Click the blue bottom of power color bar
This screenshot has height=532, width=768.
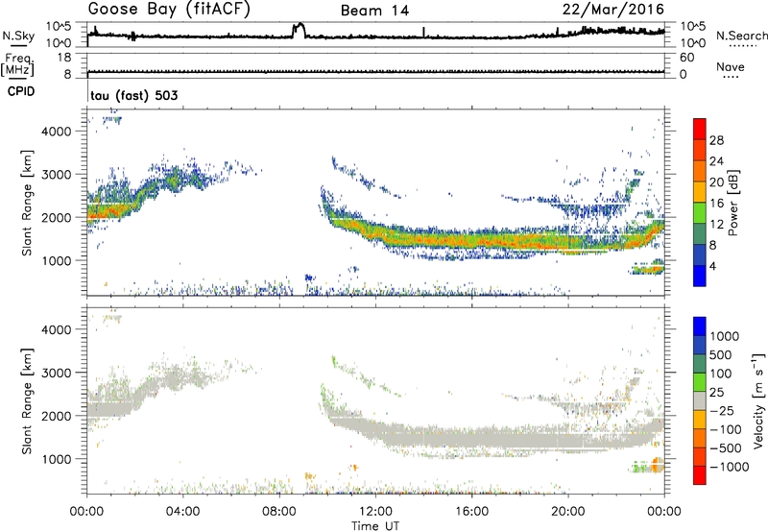[700, 276]
